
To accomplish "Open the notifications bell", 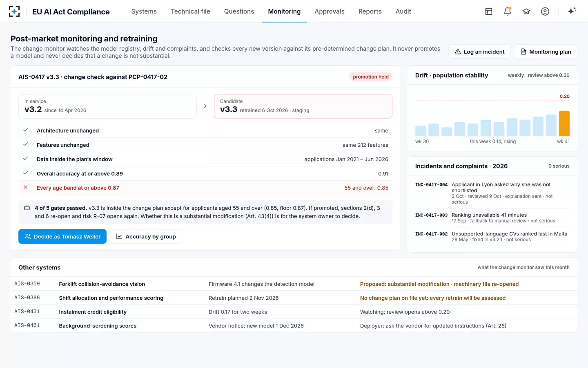I will coord(508,11).
